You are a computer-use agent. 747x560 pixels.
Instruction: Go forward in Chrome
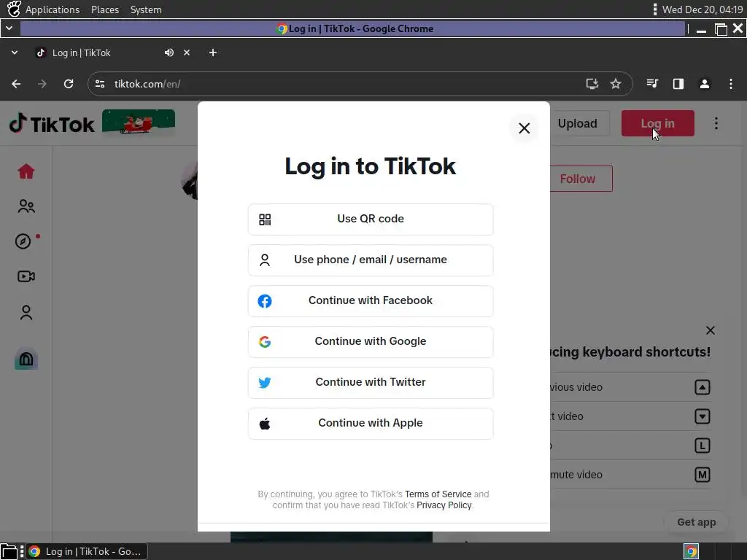pyautogui.click(x=42, y=84)
